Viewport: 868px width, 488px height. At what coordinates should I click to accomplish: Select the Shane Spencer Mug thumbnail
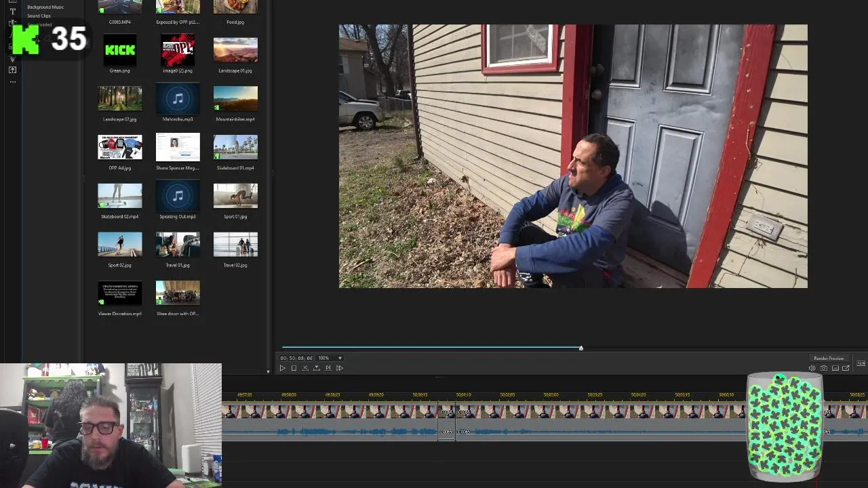[178, 147]
